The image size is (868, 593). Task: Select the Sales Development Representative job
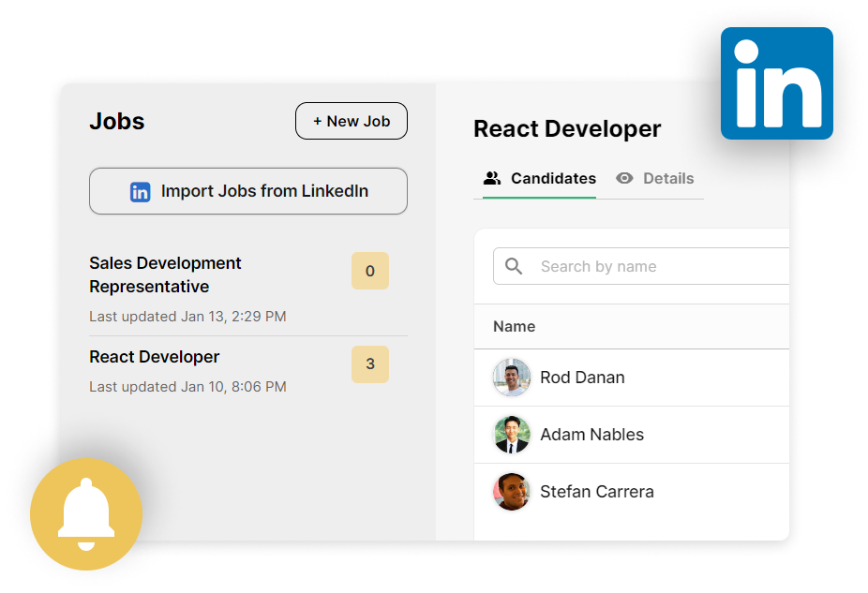pos(166,274)
